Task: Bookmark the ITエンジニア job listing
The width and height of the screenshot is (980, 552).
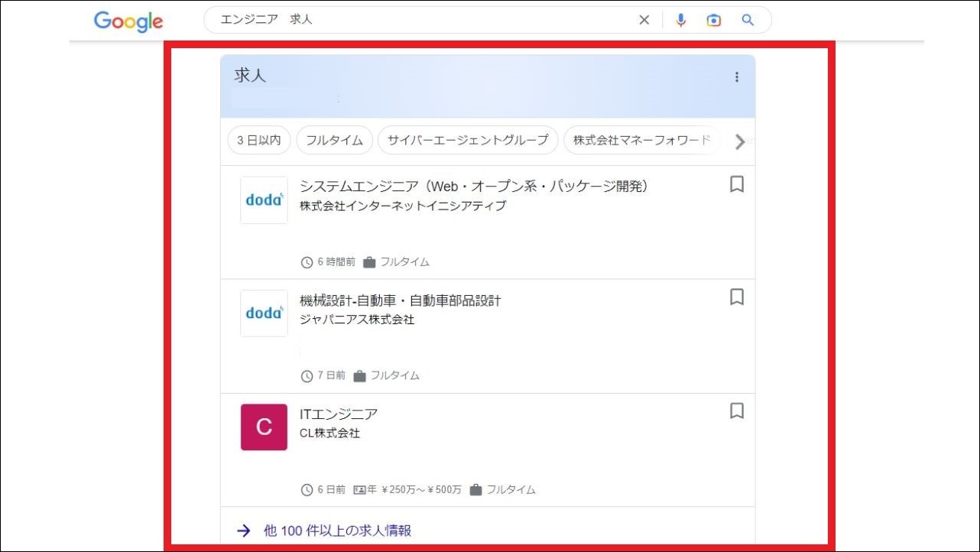Action: (737, 411)
